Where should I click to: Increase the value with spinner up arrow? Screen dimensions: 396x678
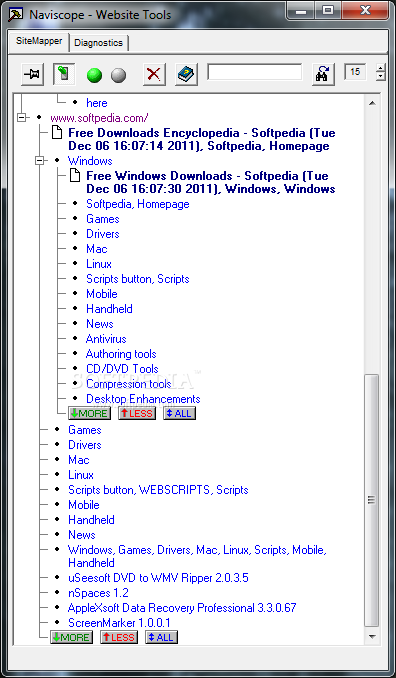380,67
